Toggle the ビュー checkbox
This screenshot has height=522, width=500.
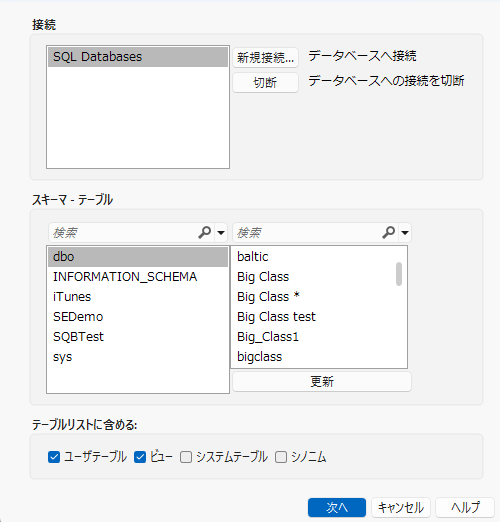[140, 457]
